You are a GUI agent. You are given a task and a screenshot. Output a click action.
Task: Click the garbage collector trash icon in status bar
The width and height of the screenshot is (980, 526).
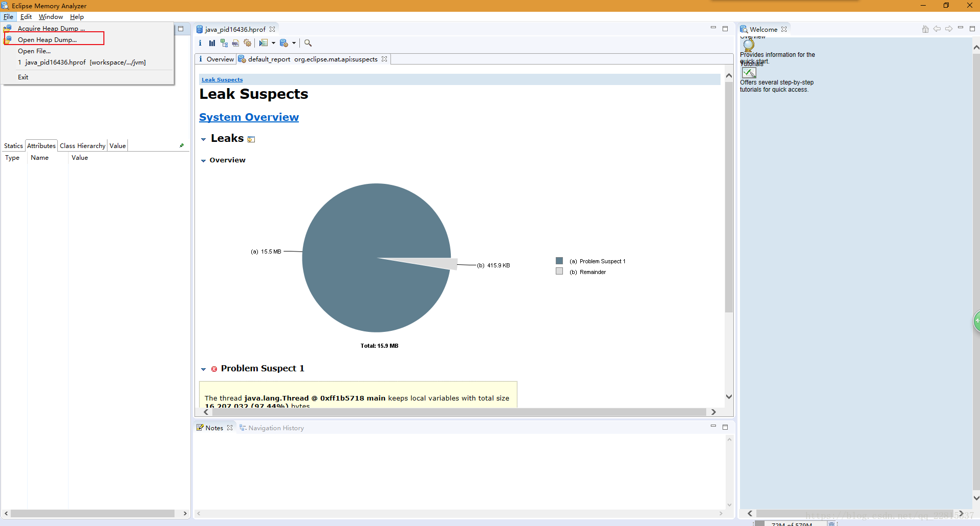click(x=832, y=523)
